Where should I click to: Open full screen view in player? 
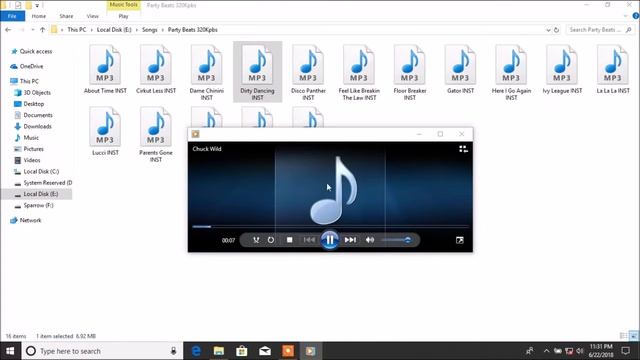(x=460, y=240)
